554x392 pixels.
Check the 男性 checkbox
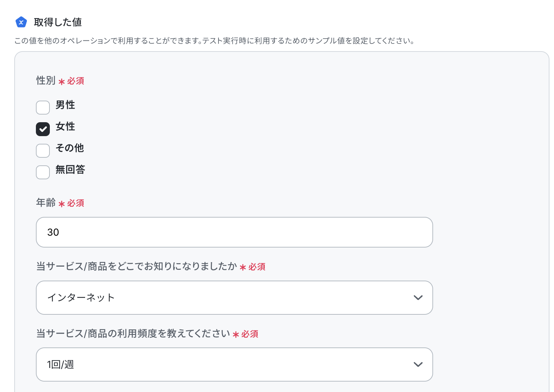point(43,108)
